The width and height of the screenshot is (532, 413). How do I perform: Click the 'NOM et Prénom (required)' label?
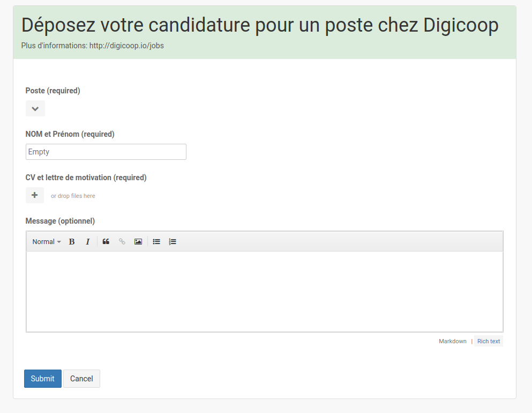coord(70,134)
